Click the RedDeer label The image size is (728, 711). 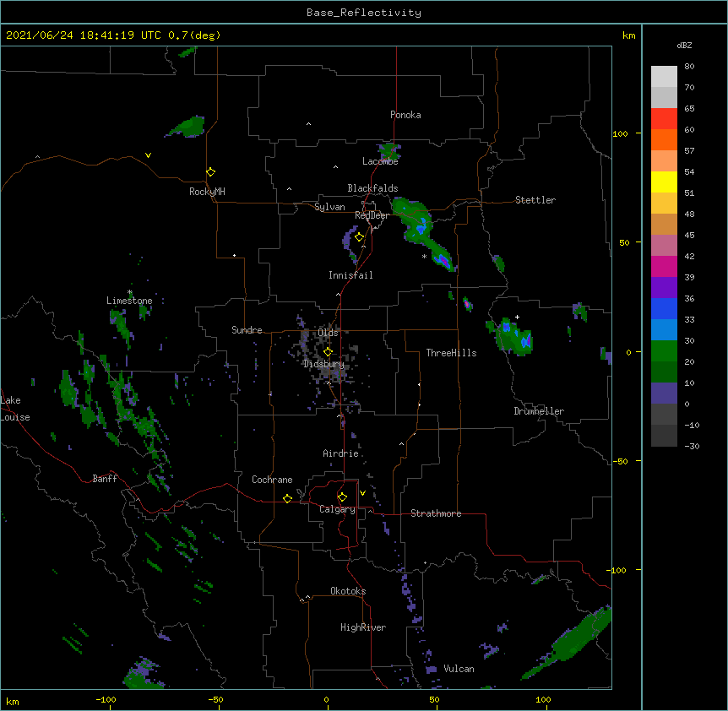point(372,215)
